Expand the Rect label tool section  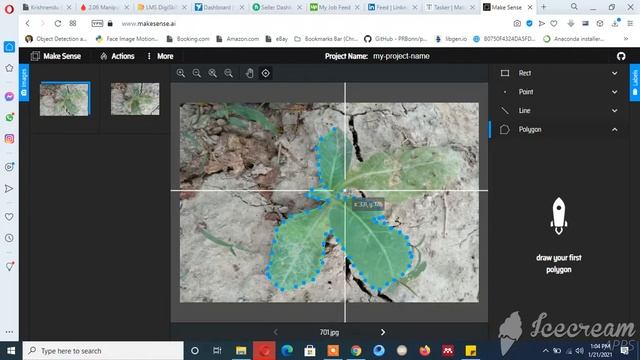[559, 73]
